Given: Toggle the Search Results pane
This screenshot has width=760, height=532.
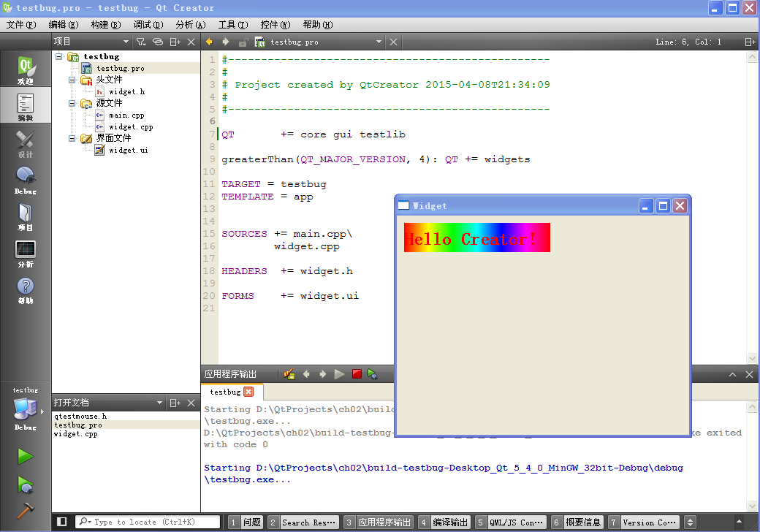Looking at the screenshot, I should click(303, 522).
